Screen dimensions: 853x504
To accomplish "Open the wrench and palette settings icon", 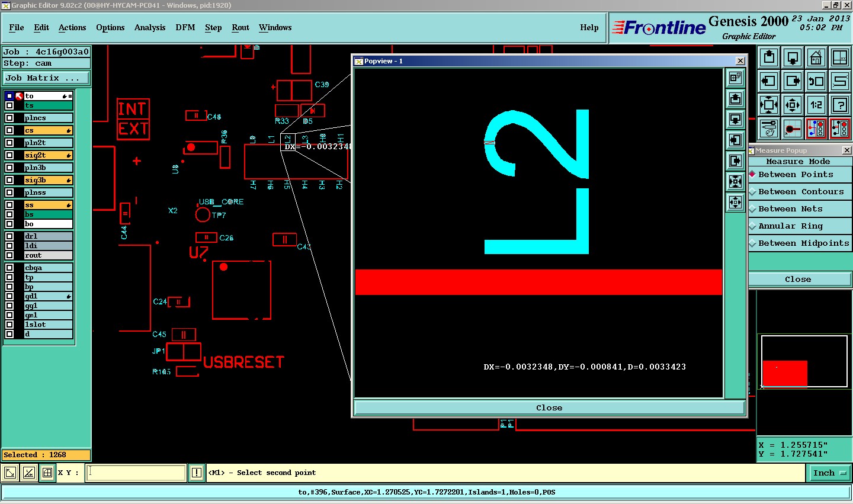I will pos(769,129).
